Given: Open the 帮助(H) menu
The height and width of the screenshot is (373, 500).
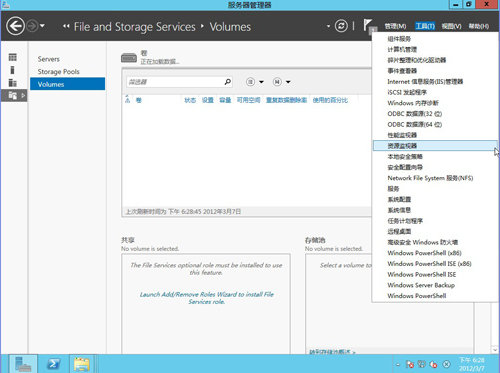Looking at the screenshot, I should (479, 26).
